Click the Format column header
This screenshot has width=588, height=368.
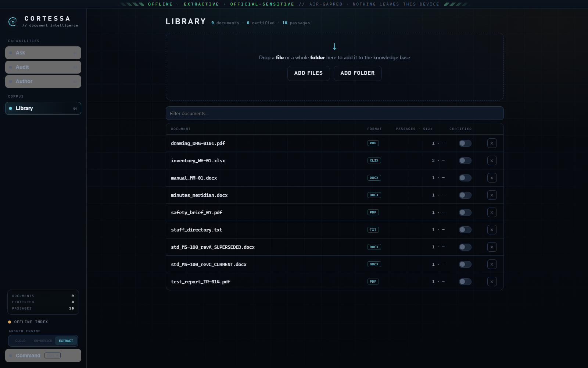coord(374,129)
